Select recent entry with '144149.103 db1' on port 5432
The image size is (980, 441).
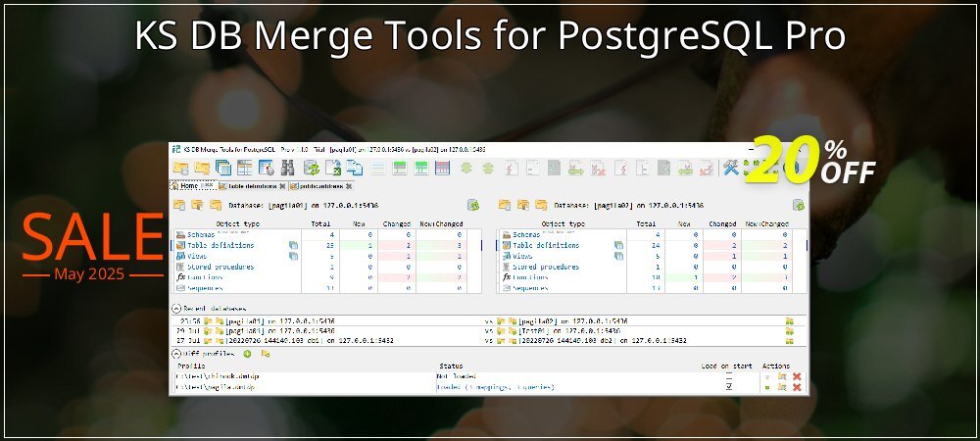point(310,341)
